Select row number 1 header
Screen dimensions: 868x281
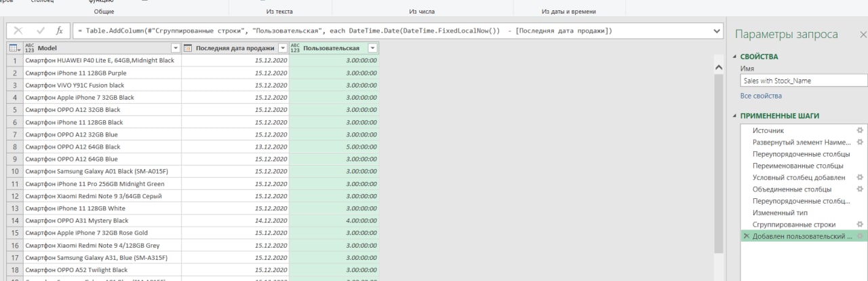tap(15, 60)
